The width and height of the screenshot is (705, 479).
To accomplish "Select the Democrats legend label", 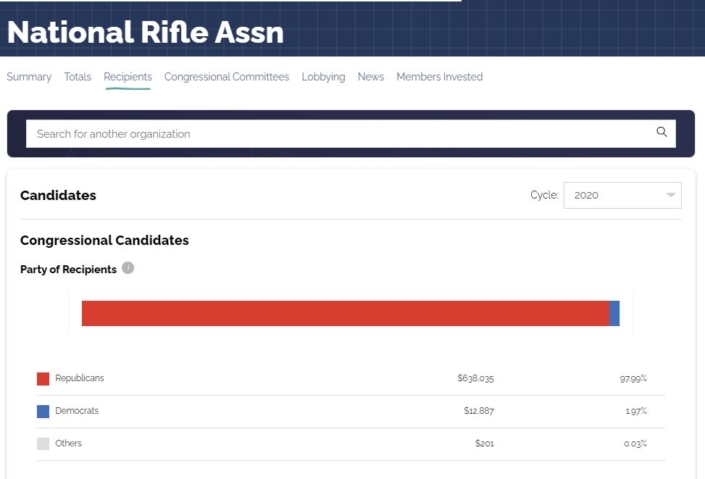I will tap(77, 411).
